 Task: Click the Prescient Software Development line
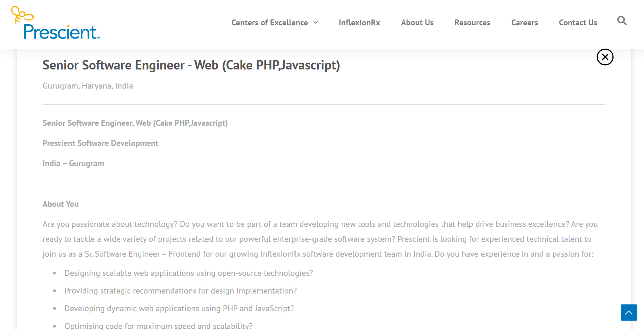(100, 143)
